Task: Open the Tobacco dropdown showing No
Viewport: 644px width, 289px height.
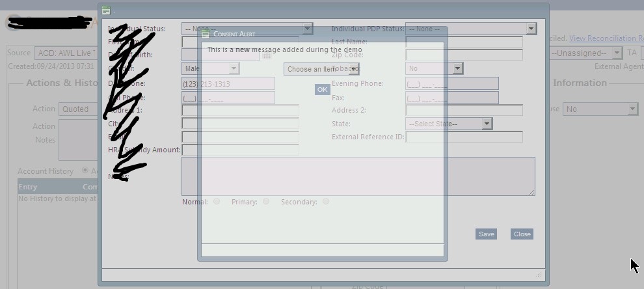Action: (434, 68)
